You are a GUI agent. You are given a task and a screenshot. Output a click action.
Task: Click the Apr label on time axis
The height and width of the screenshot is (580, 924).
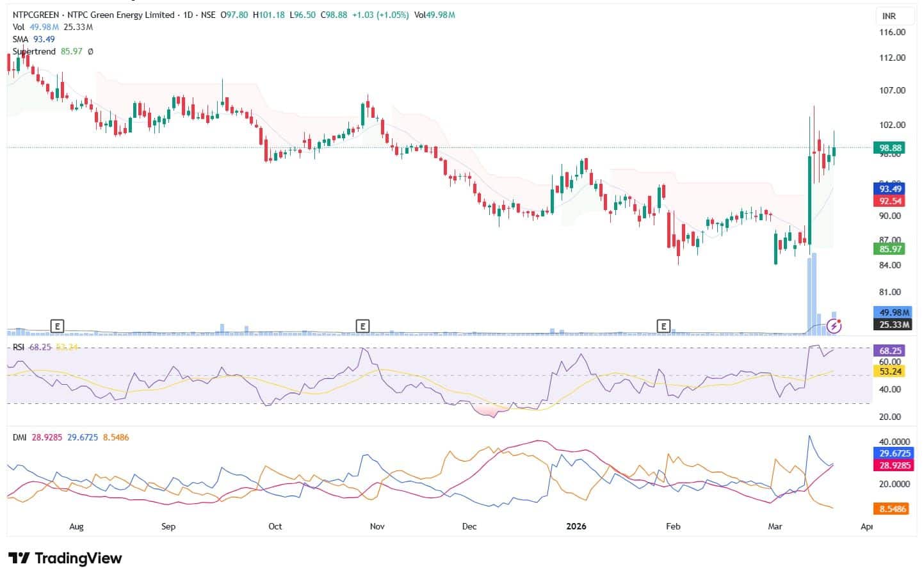866,527
